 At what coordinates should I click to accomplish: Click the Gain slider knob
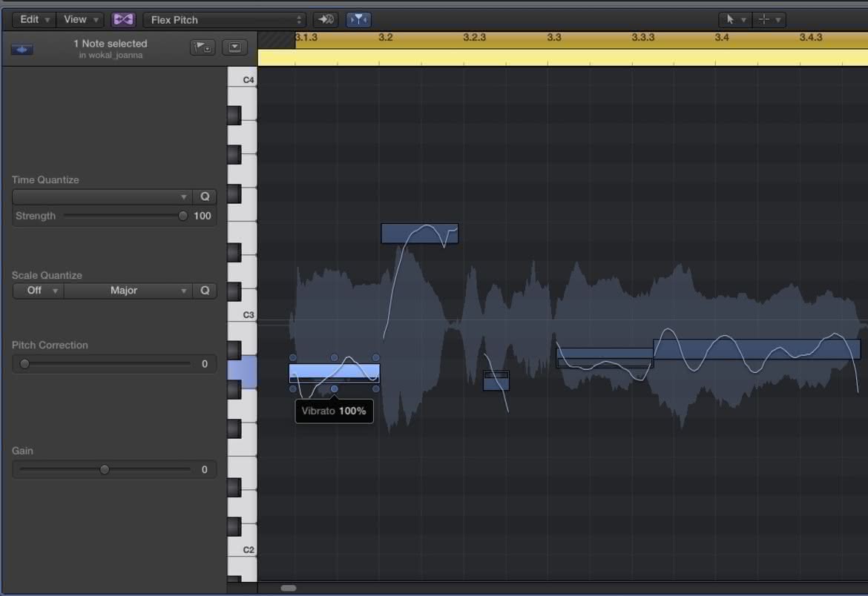tap(104, 470)
